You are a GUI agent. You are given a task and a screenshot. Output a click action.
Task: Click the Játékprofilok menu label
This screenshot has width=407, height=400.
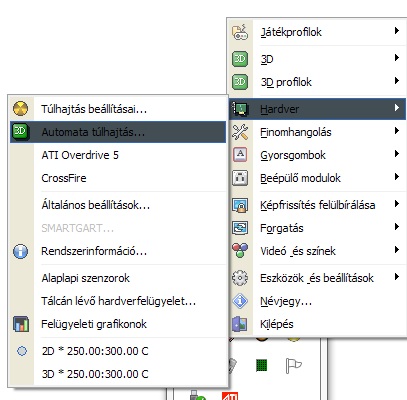pyautogui.click(x=291, y=32)
